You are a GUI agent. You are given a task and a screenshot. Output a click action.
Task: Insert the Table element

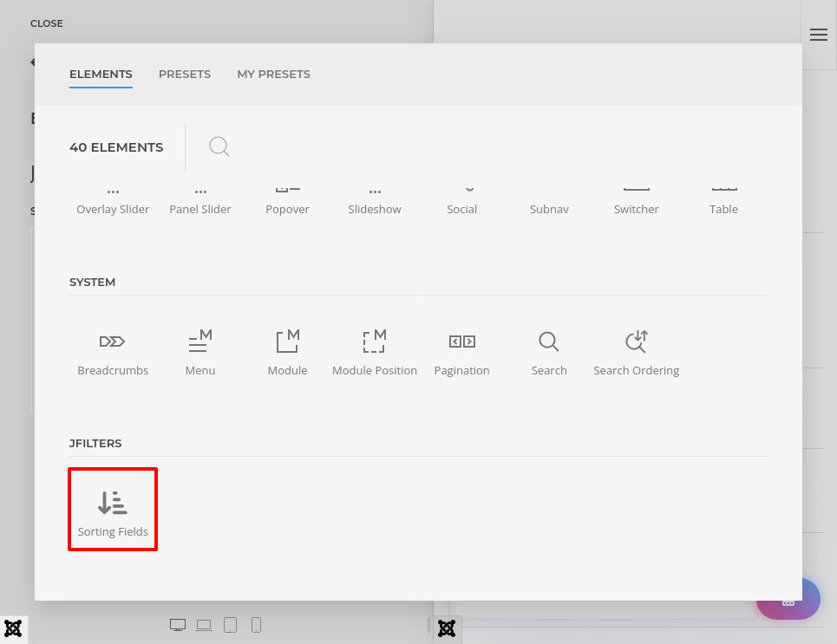click(x=723, y=202)
